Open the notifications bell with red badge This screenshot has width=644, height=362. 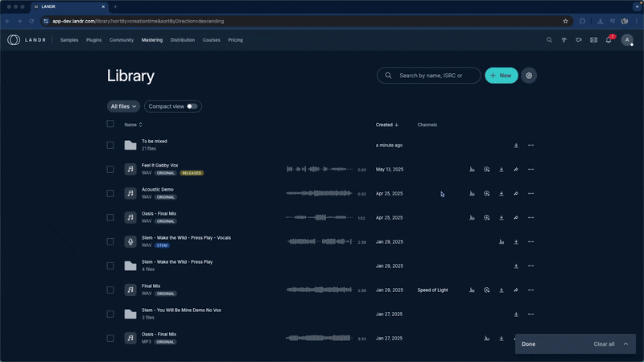click(609, 39)
